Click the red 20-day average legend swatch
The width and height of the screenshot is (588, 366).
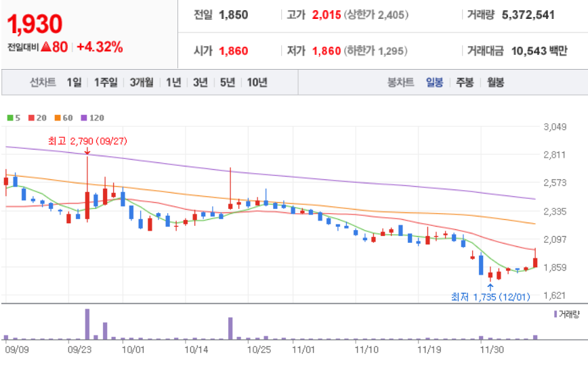[x=31, y=118]
